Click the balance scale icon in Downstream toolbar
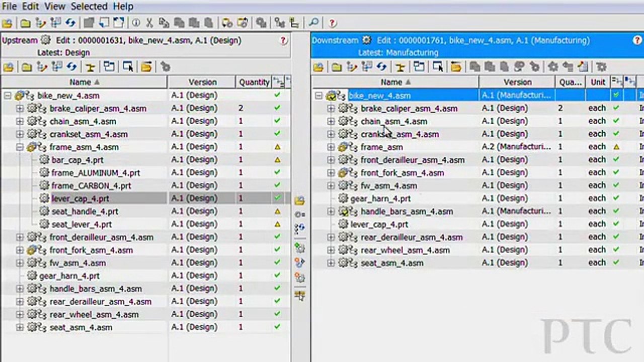Viewport: 644px width, 362px height. pos(400,67)
